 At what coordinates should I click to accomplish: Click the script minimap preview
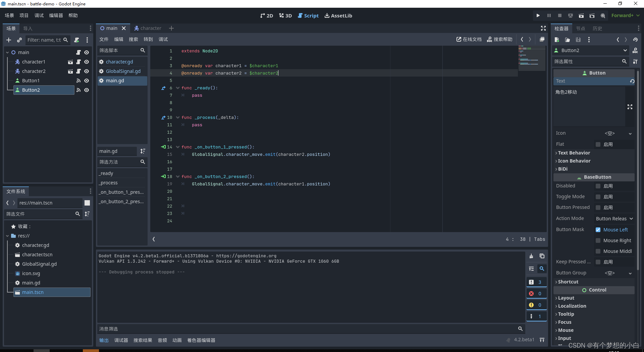(x=532, y=58)
